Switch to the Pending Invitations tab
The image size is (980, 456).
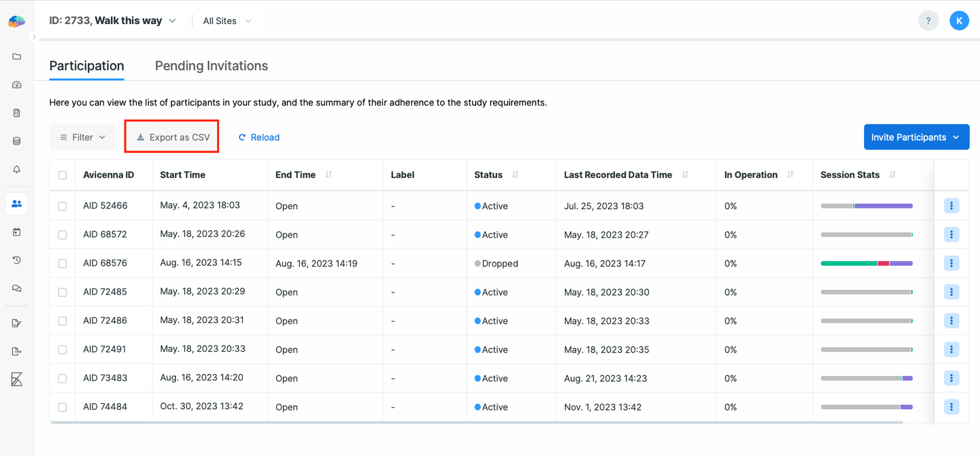pyautogui.click(x=211, y=65)
